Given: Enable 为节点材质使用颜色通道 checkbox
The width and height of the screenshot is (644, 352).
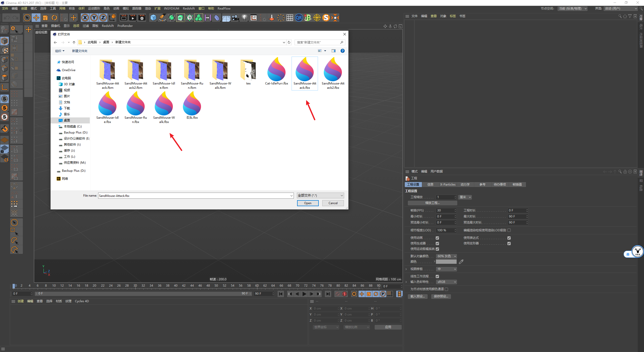Looking at the screenshot, I should (x=447, y=289).
